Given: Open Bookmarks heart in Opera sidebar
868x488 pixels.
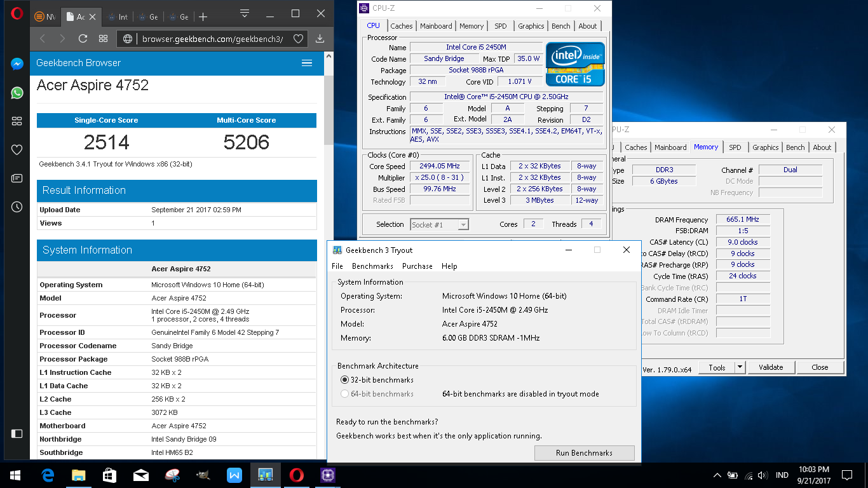Looking at the screenshot, I should 17,150.
